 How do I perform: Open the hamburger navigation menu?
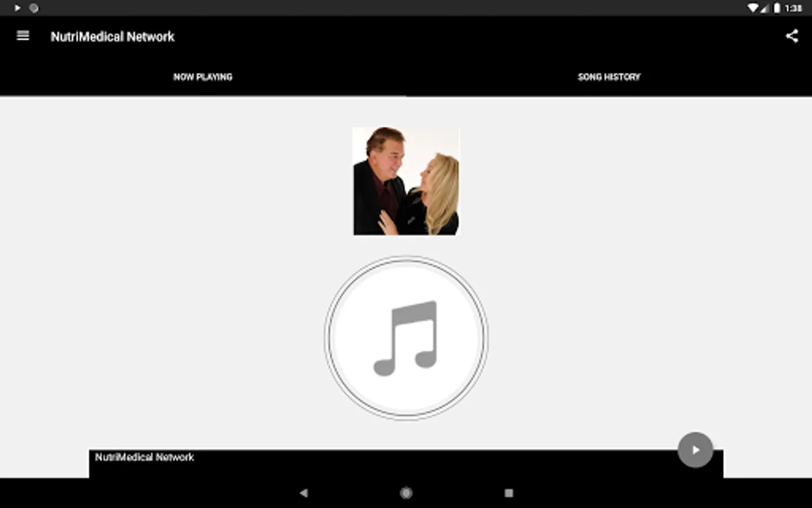[x=23, y=36]
